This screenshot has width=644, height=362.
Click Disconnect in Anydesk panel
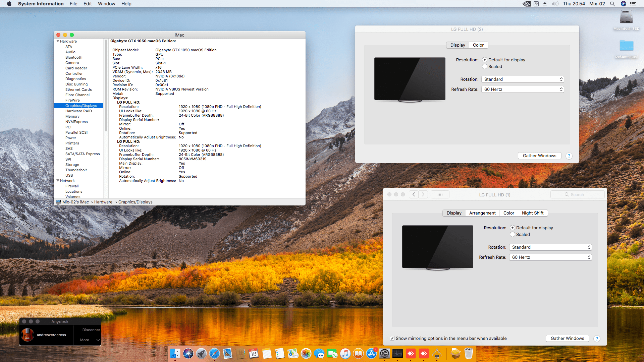(x=91, y=330)
